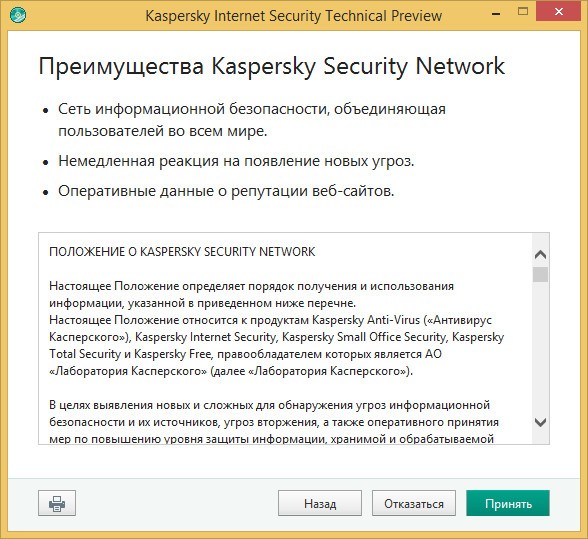Screen dimensions: 588x539
Task: Click the bullet Немедленная реакция на появление угроз
Action: point(236,161)
